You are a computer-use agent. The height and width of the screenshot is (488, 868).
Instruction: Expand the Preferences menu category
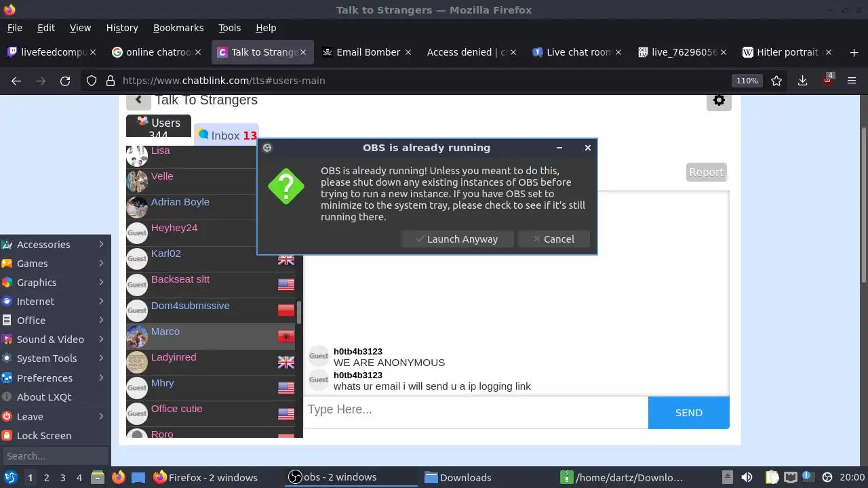click(54, 378)
